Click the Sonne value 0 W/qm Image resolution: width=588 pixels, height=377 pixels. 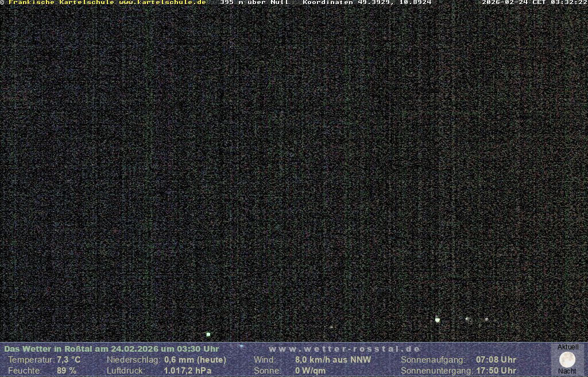[310, 371]
